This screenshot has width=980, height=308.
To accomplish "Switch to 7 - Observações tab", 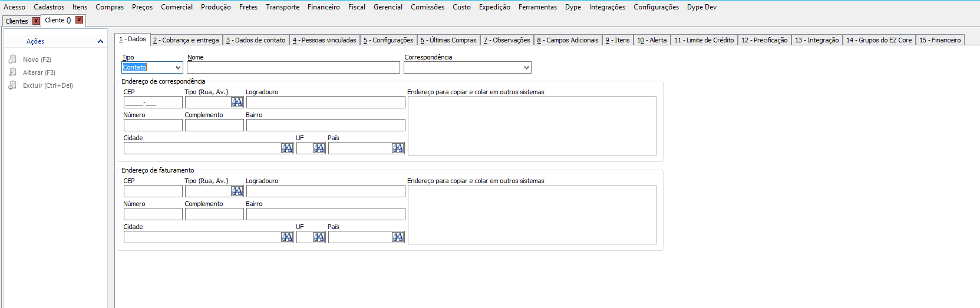I will [507, 40].
